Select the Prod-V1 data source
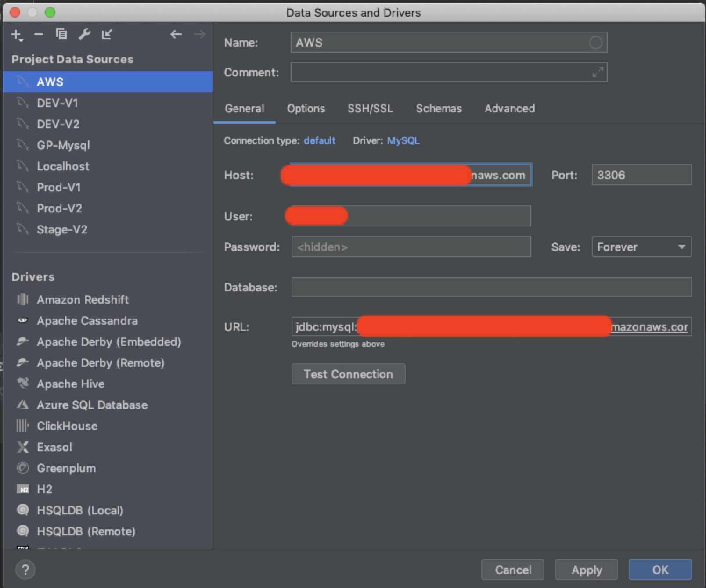The image size is (706, 588). pos(59,187)
